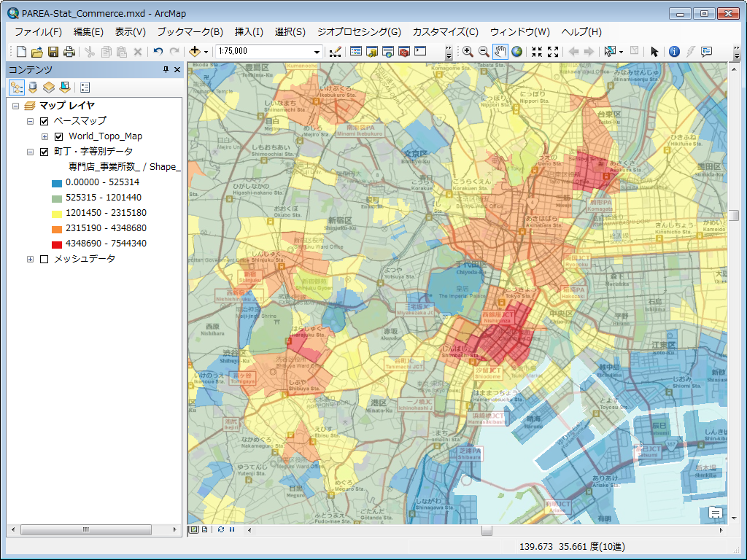Open the Editor toolbar icon
747x560 pixels.
[x=335, y=52]
